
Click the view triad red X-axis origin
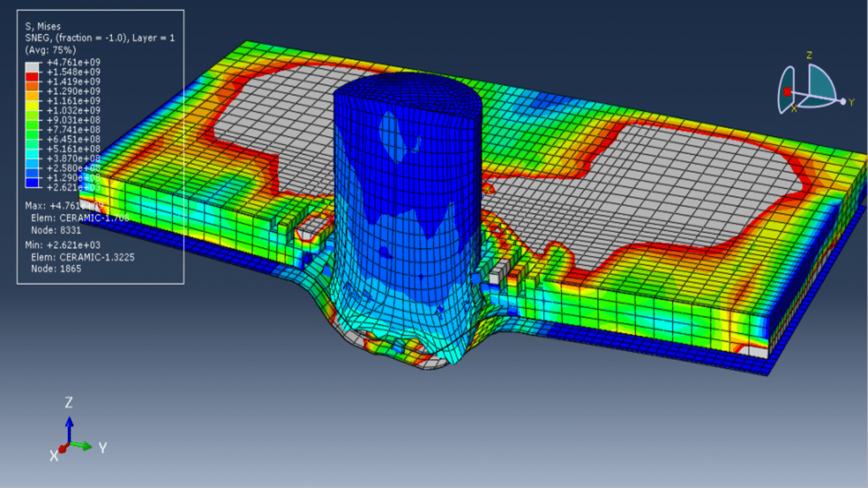click(x=62, y=449)
